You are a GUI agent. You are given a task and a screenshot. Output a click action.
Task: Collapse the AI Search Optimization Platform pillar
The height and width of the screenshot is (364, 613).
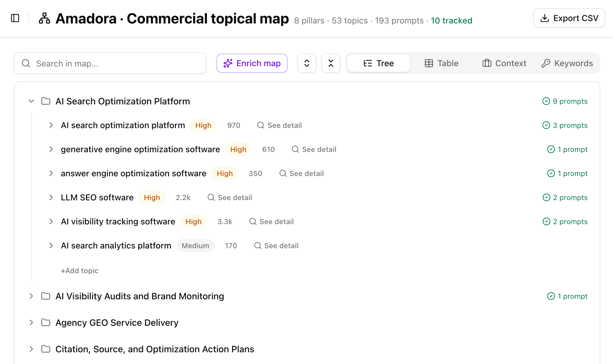(31, 101)
